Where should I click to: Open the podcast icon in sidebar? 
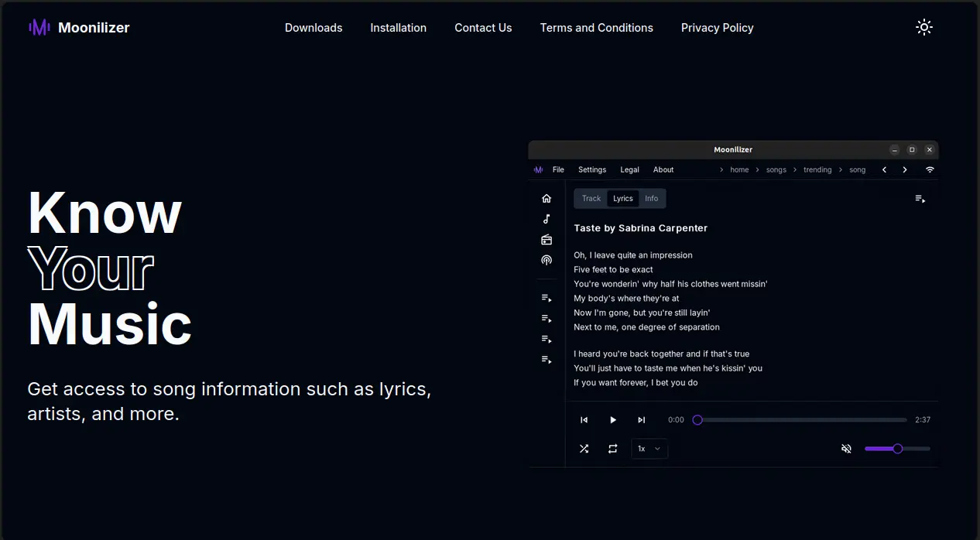click(547, 261)
